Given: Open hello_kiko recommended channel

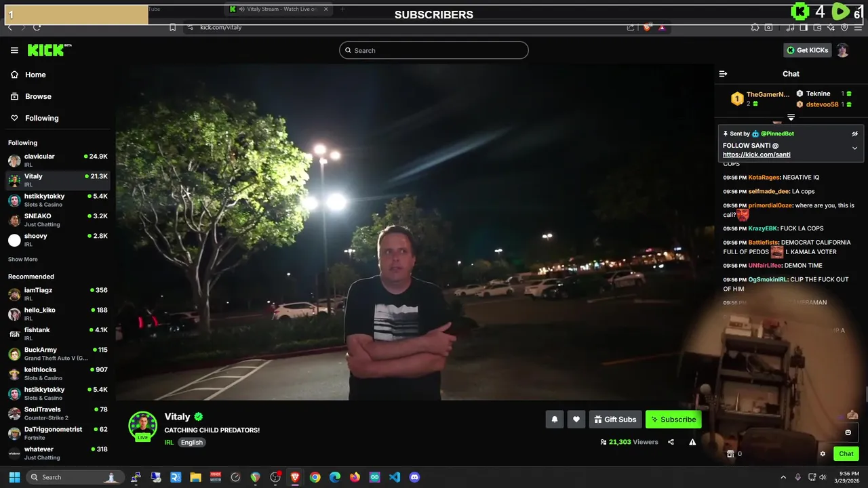Looking at the screenshot, I should pos(58,314).
